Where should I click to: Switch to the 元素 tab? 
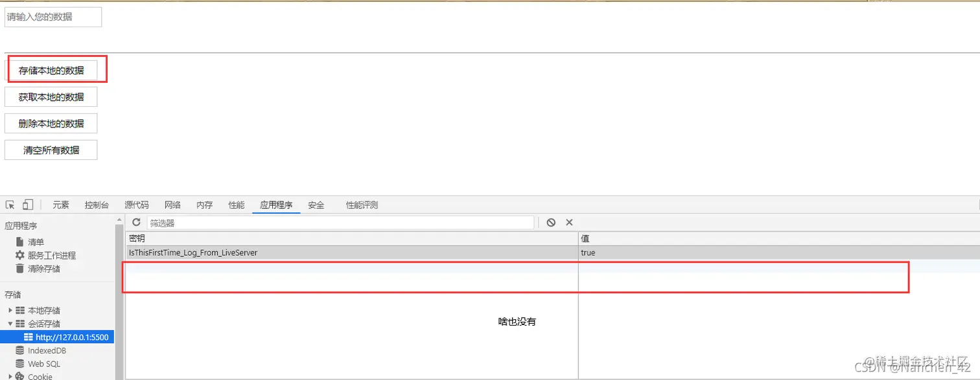click(x=61, y=205)
